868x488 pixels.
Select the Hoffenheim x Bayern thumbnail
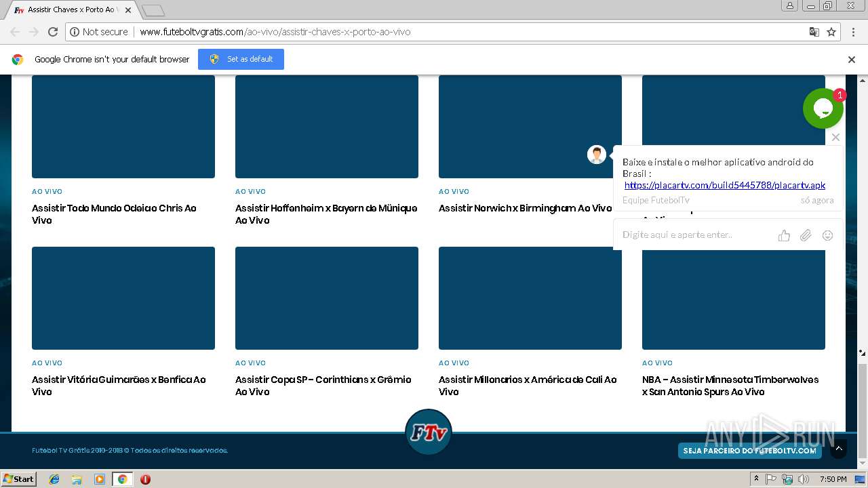click(327, 127)
